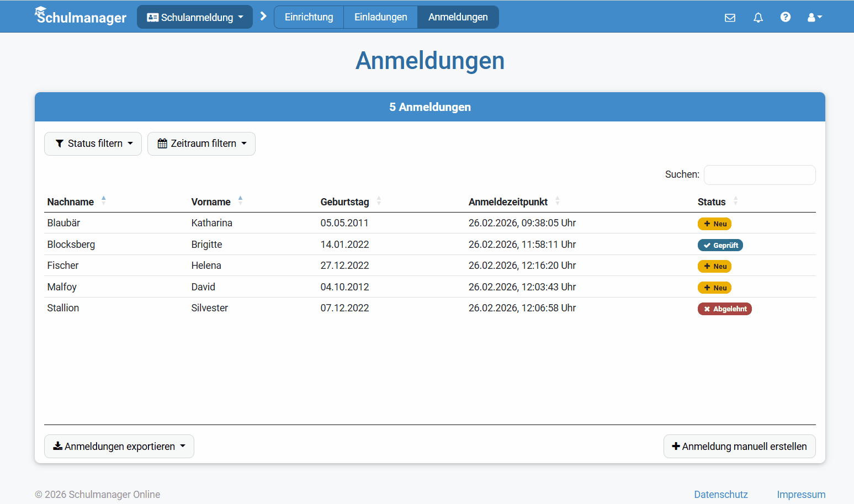The image size is (854, 504).
Task: Open the user account icon menu
Action: [x=814, y=17]
